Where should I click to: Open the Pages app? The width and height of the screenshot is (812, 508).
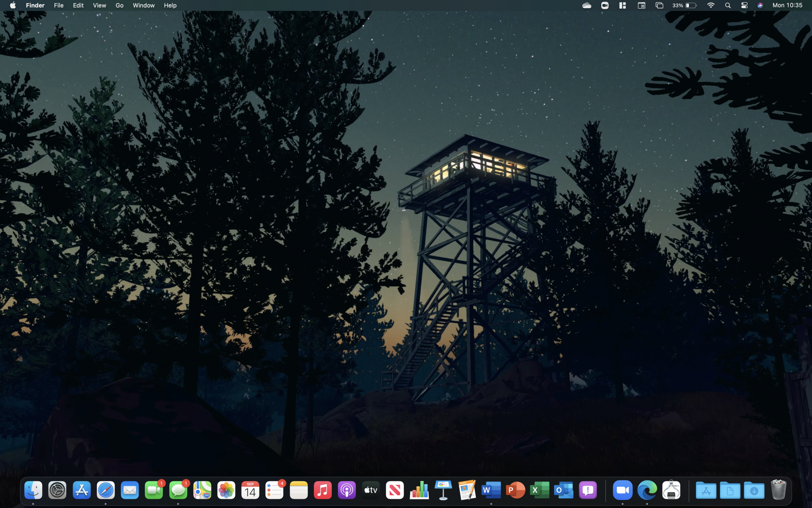(467, 490)
